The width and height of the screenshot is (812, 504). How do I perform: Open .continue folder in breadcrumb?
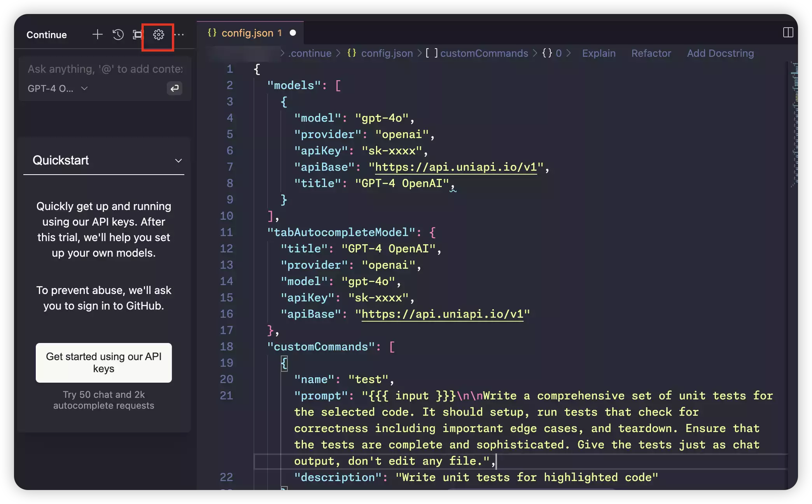310,53
